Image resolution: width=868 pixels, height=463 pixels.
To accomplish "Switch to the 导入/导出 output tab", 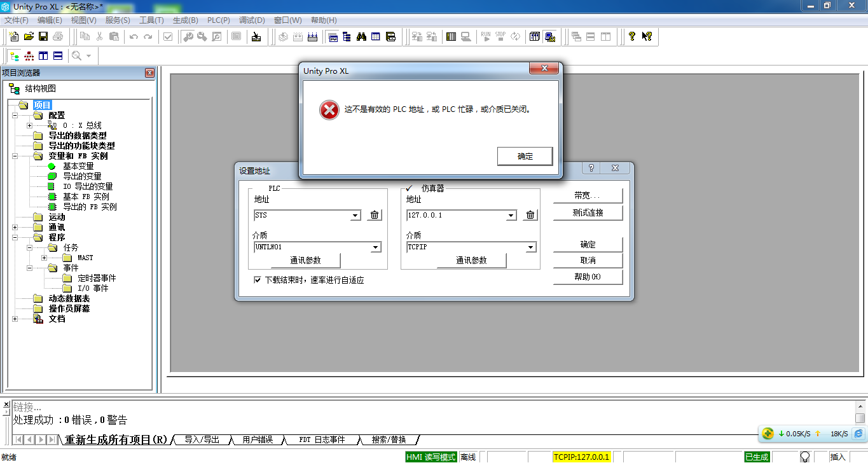I will click(x=202, y=439).
